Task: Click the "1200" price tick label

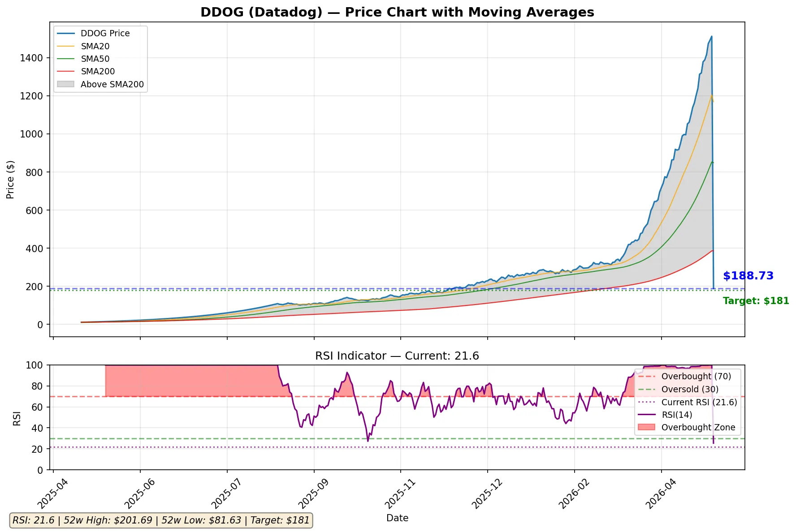Action: 31,96
